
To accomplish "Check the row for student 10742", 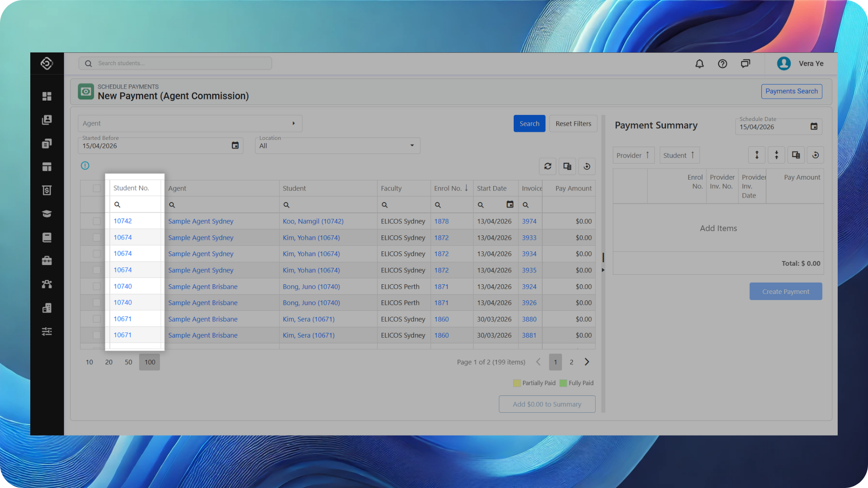I will pyautogui.click(x=97, y=221).
